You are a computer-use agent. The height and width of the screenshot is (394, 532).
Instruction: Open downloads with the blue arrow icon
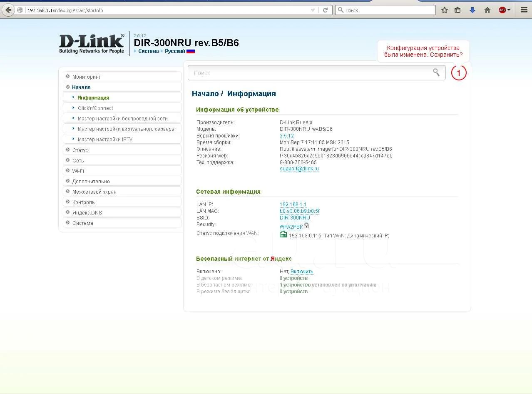coord(472,10)
